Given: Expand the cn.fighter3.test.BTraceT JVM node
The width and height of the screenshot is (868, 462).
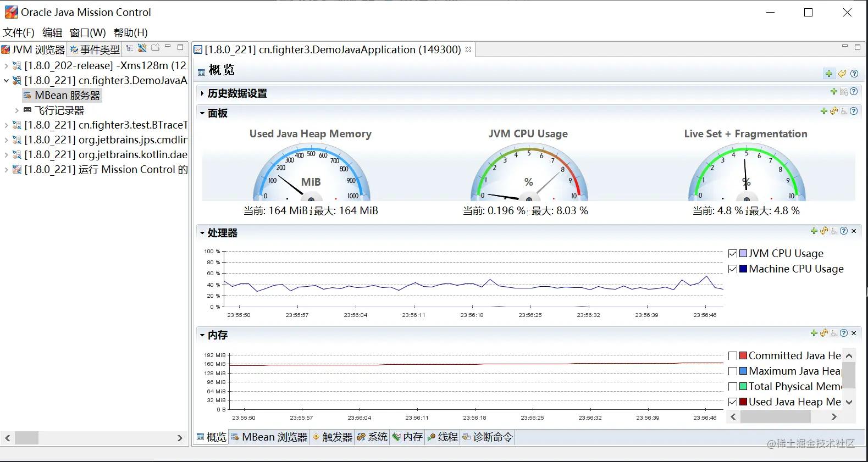Looking at the screenshot, I should [6, 125].
